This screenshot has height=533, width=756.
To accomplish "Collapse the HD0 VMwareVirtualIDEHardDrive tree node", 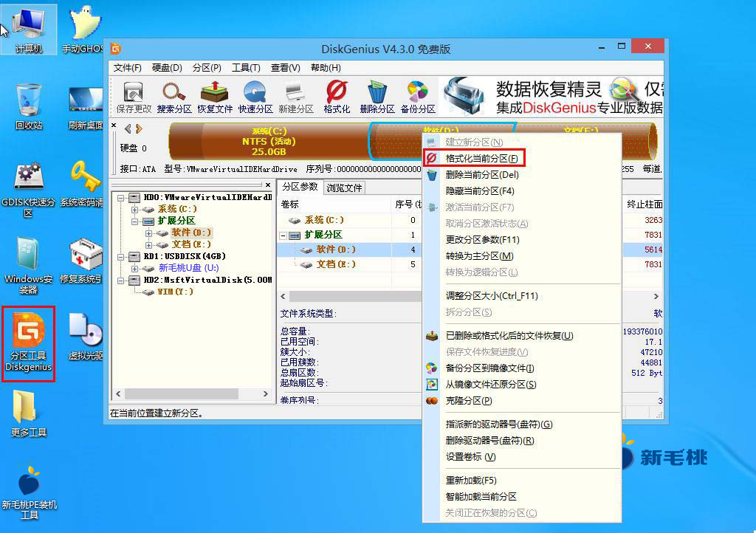I will click(120, 198).
